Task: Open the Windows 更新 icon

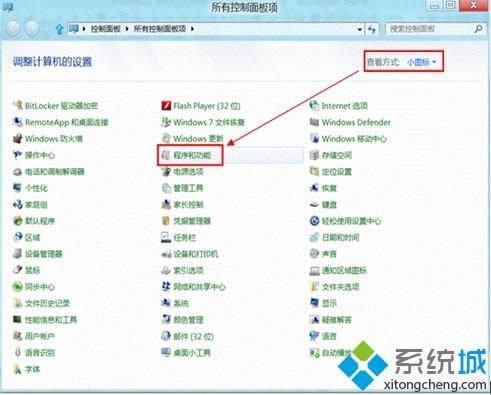Action: pos(166,138)
